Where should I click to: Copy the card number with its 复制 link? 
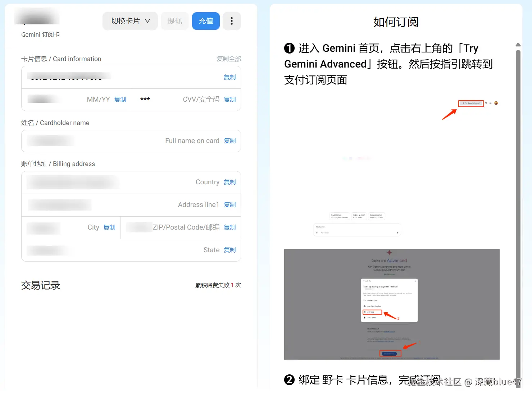pos(229,77)
